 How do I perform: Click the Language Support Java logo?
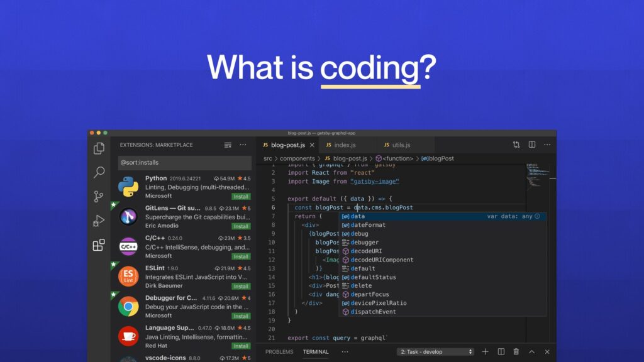click(x=128, y=336)
